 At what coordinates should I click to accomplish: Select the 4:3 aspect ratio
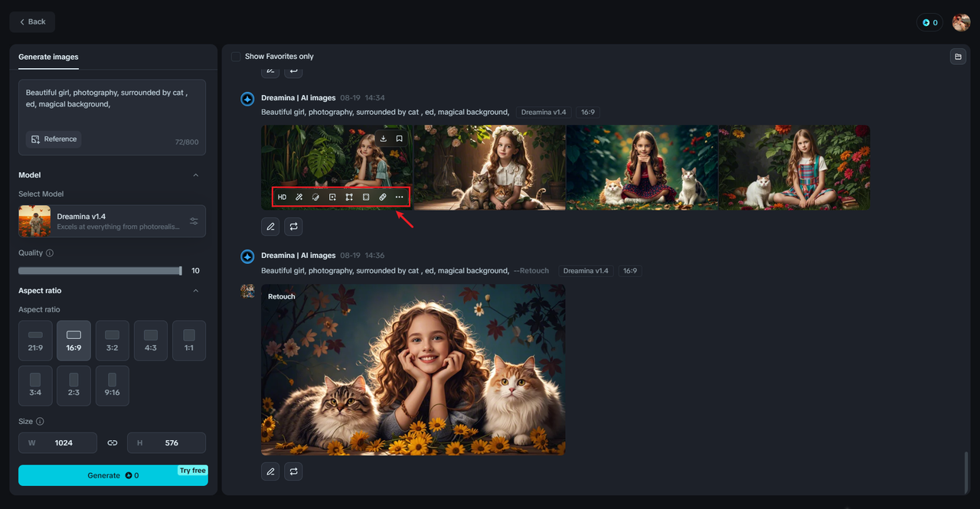pos(151,341)
